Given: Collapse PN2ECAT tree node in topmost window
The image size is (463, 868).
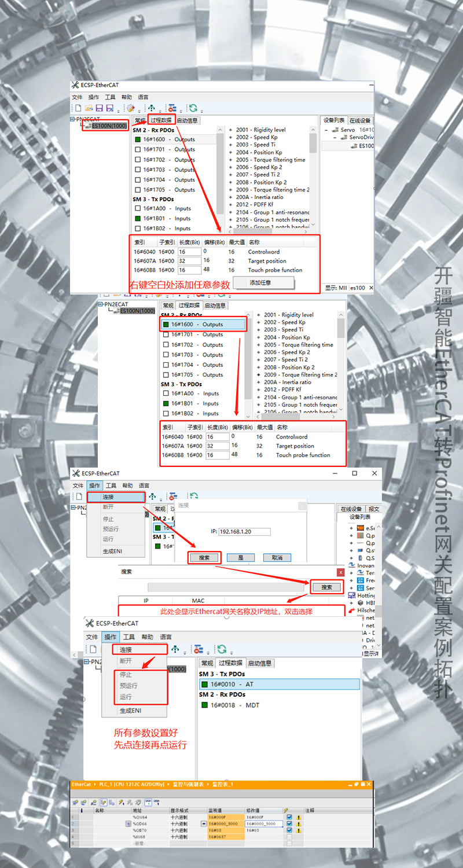Looking at the screenshot, I should click(73, 119).
